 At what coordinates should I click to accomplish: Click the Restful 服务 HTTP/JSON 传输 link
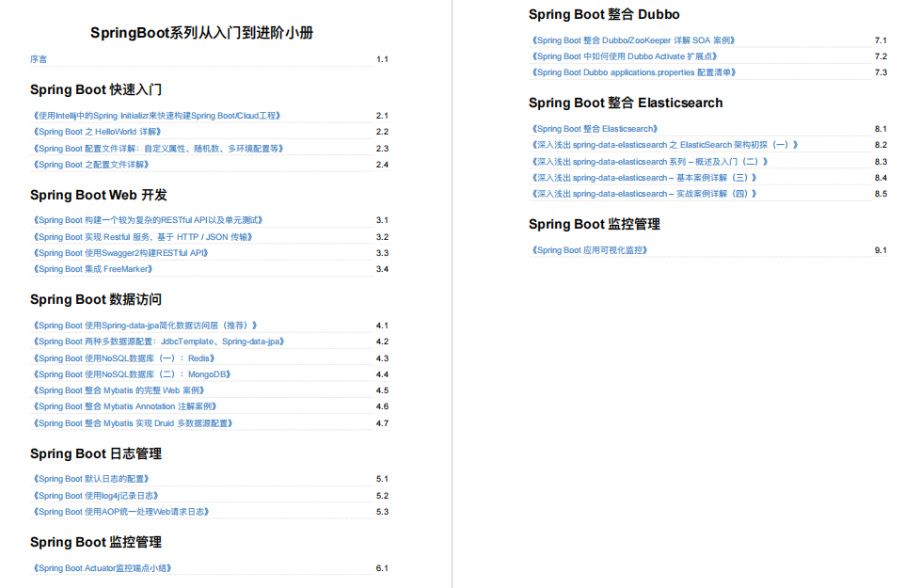click(x=146, y=236)
